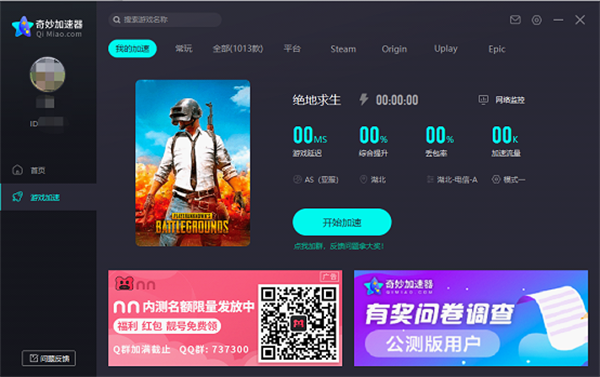Select the 我的加速 tab
Screen dimensions: 600x377
pyautogui.click(x=132, y=49)
